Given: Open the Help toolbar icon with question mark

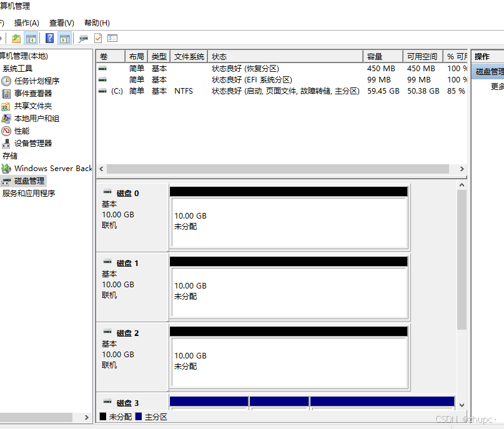Looking at the screenshot, I should [49, 38].
